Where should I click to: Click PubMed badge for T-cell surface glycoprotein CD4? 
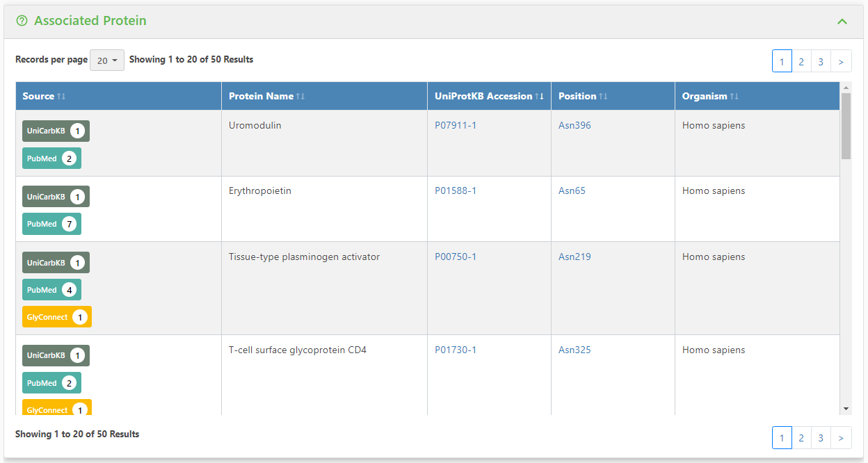(x=51, y=383)
